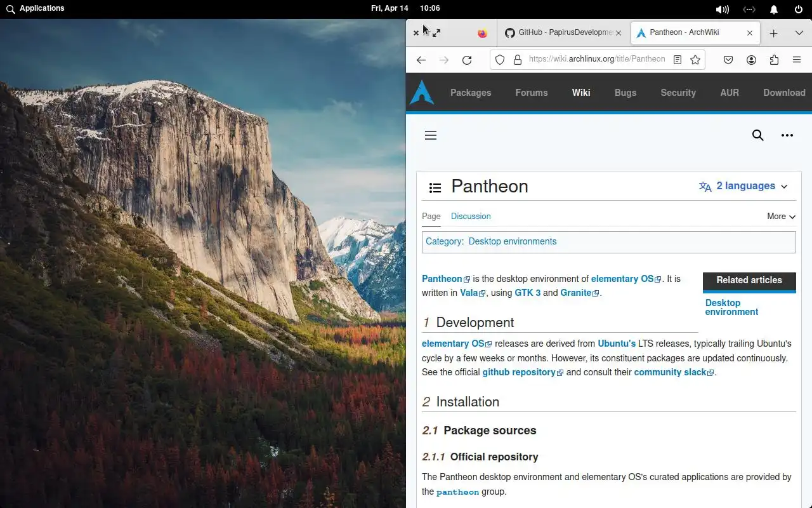Open Wiki in the Arch navigation
The height and width of the screenshot is (508, 812).
pyautogui.click(x=581, y=93)
